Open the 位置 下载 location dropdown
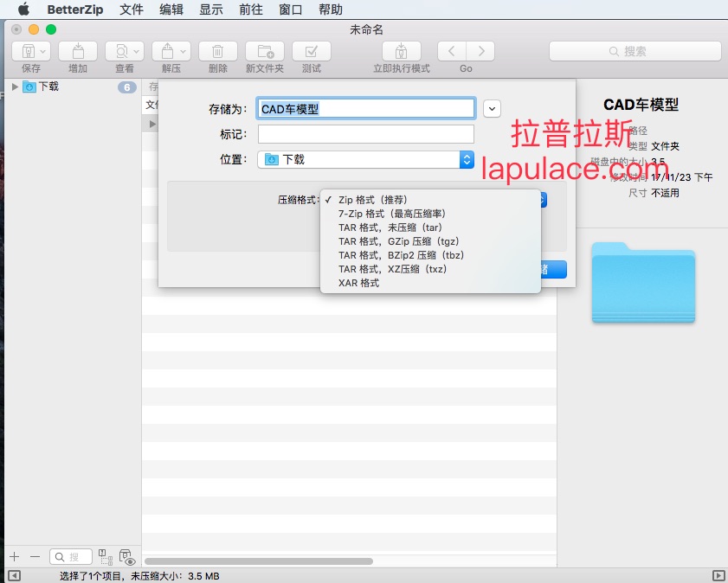This screenshot has height=583, width=728. [366, 159]
